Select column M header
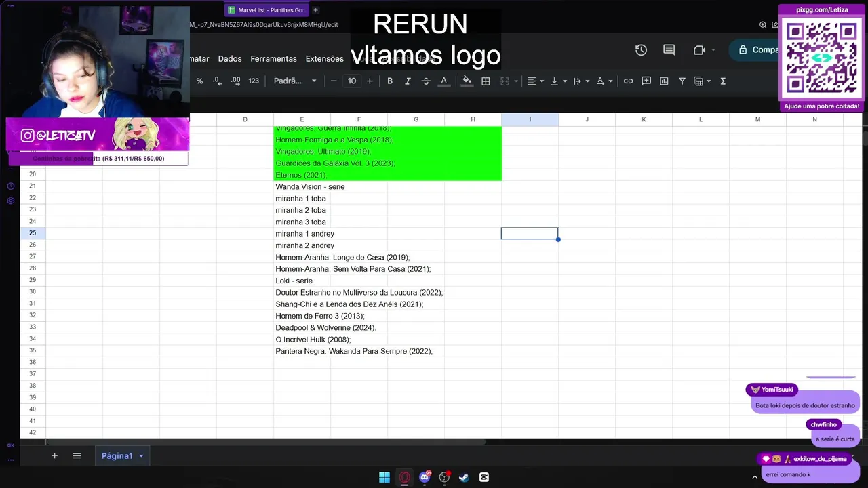The height and width of the screenshot is (488, 868). [x=757, y=119]
